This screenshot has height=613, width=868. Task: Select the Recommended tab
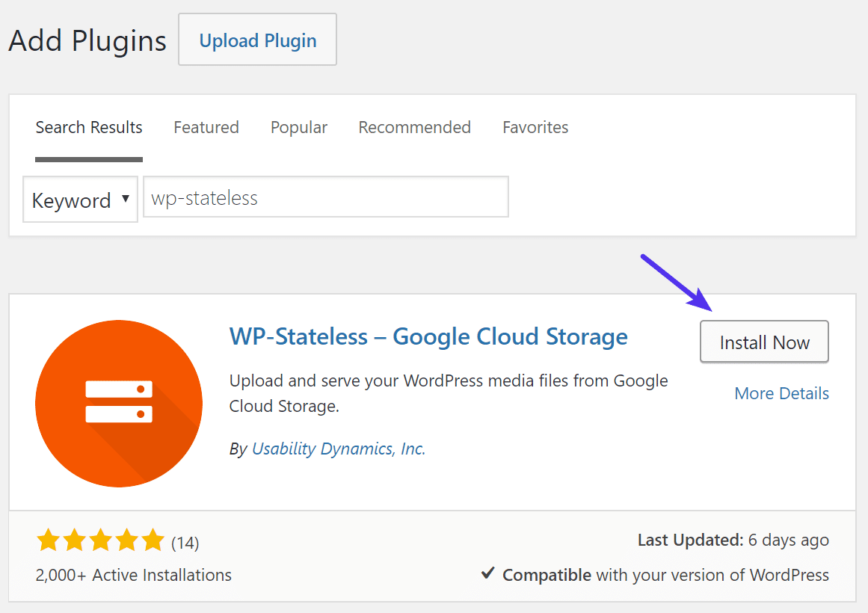point(414,127)
